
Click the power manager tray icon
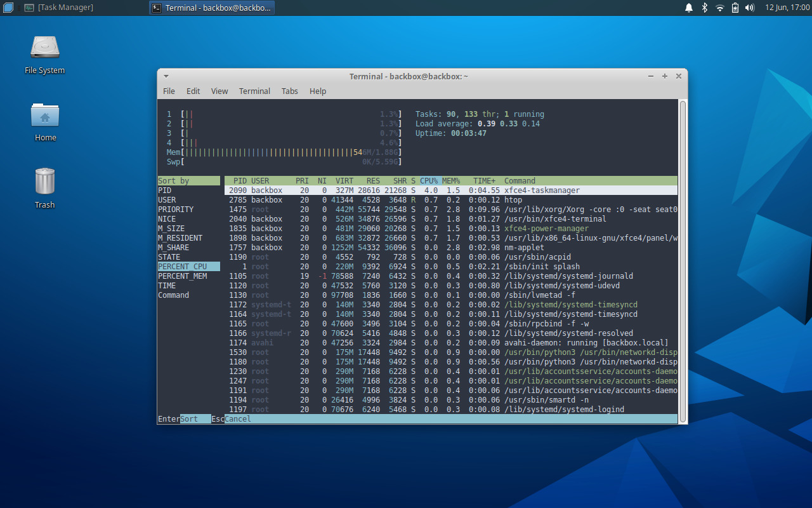click(736, 8)
